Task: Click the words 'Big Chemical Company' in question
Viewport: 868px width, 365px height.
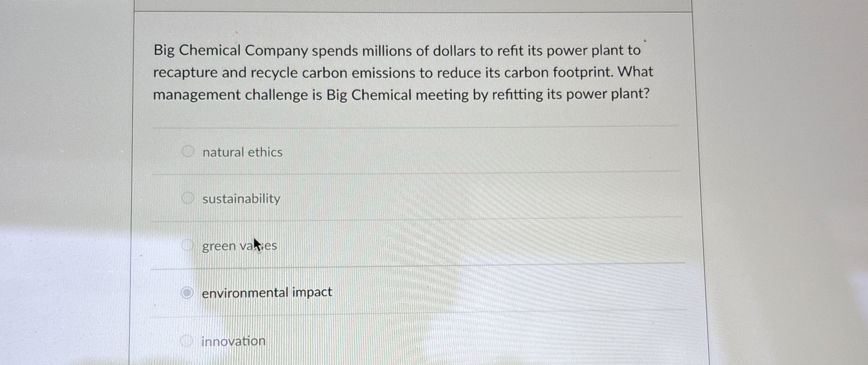Action: click(231, 51)
